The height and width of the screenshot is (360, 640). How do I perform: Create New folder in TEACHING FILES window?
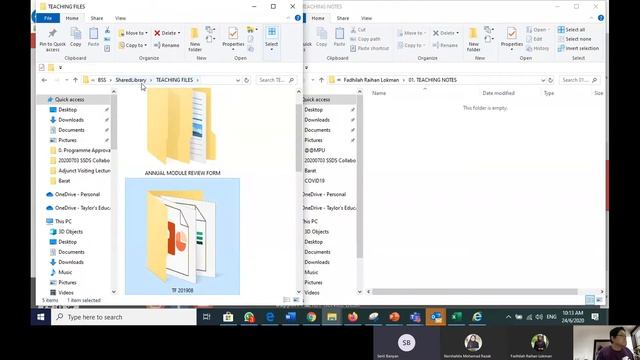[x=195, y=40]
